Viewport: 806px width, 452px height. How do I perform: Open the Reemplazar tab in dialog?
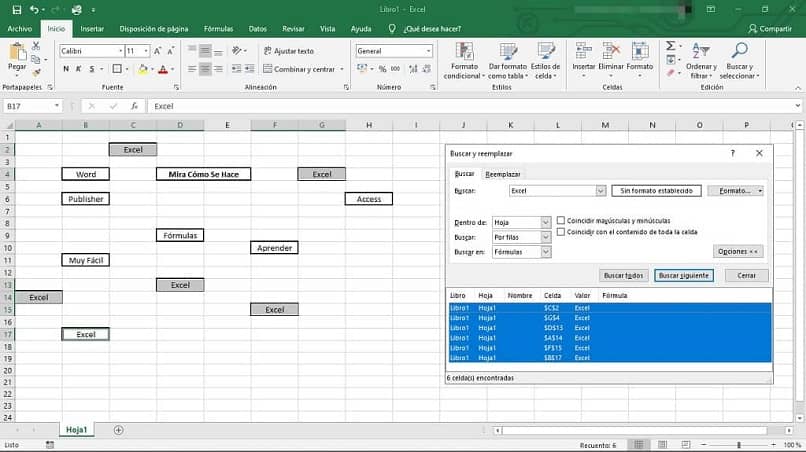[503, 174]
